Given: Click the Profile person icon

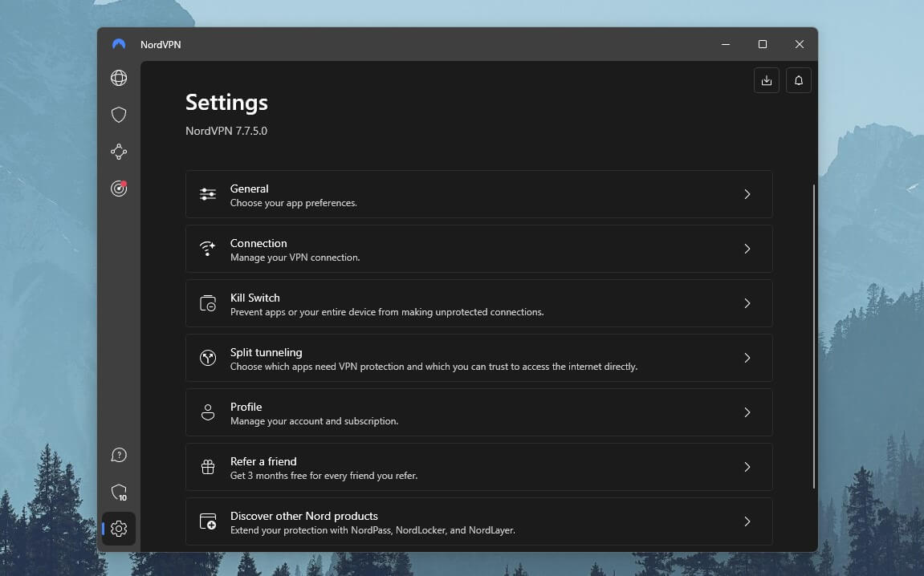Looking at the screenshot, I should click(207, 412).
